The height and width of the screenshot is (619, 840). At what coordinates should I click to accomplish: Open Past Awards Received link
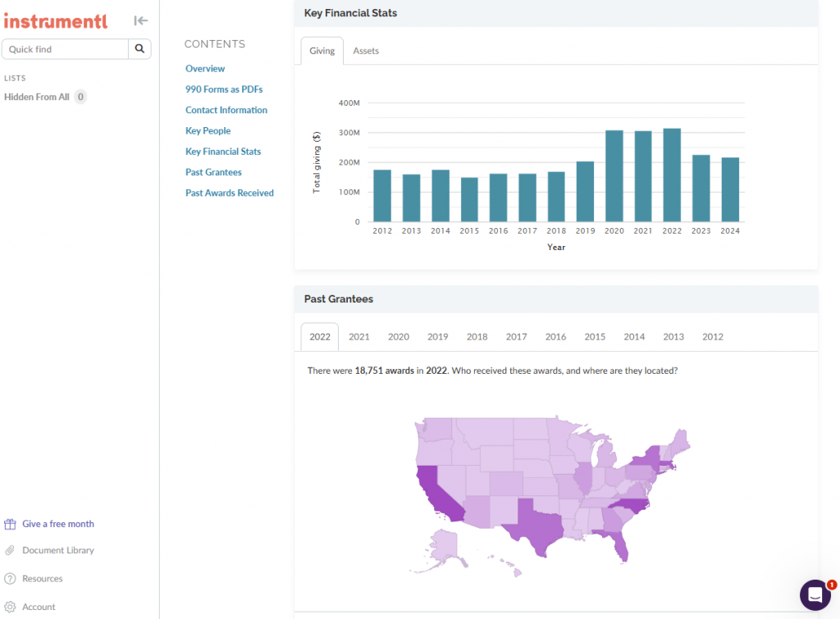230,193
